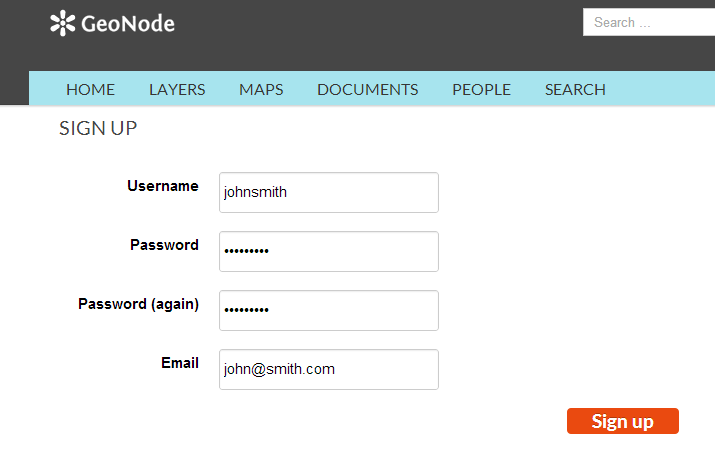Click the SIGN UP heading text
715x464 pixels.
coord(98,129)
